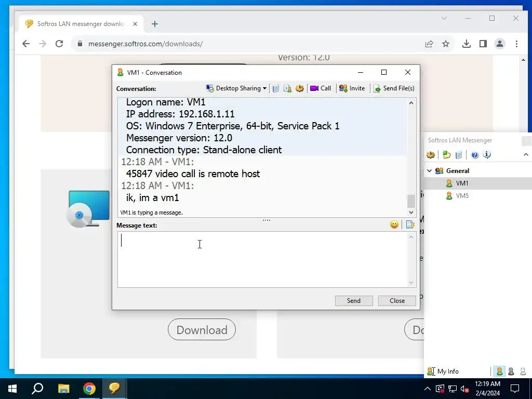Open message history icon in Messenger panel
The height and width of the screenshot is (399, 532).
pos(458,155)
